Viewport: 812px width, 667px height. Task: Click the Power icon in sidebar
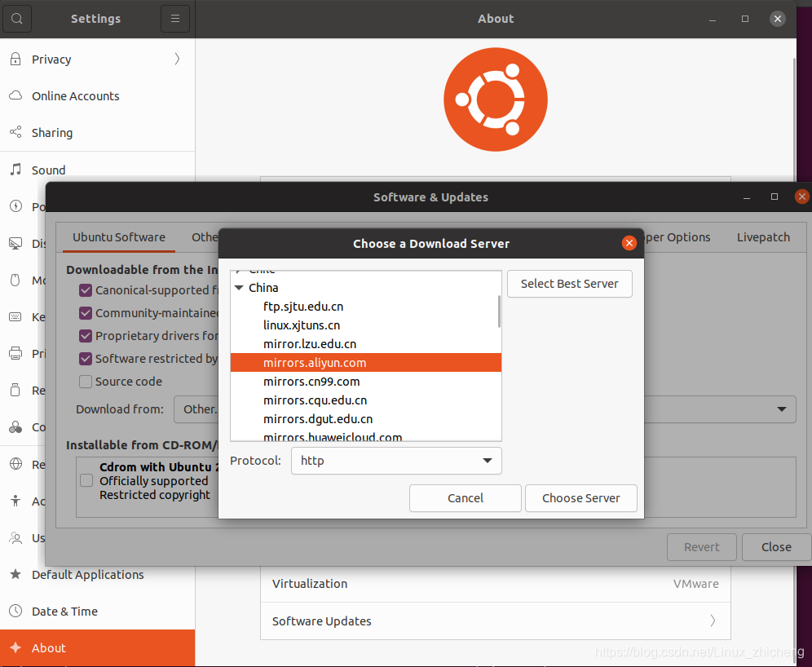point(16,206)
